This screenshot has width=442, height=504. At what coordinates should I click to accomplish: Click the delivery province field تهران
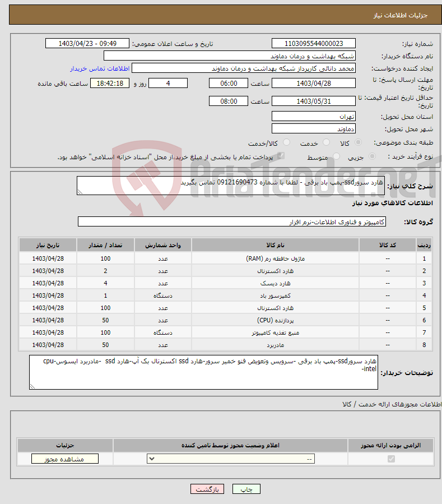pyautogui.click(x=314, y=117)
